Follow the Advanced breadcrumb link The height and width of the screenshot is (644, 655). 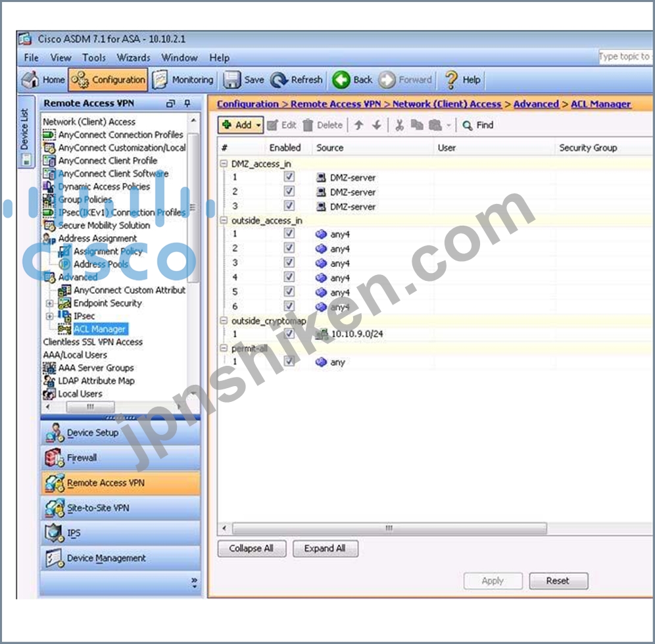pyautogui.click(x=536, y=104)
